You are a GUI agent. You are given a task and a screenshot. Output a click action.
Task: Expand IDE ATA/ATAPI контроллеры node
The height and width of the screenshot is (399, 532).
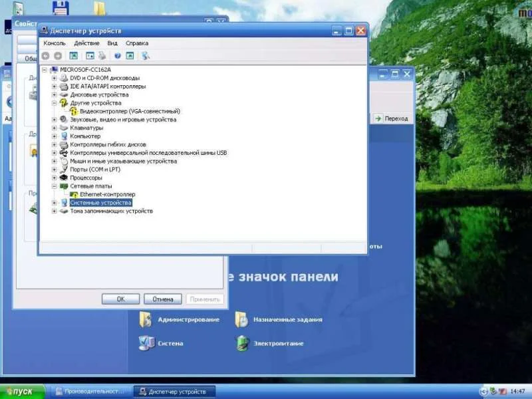point(55,86)
